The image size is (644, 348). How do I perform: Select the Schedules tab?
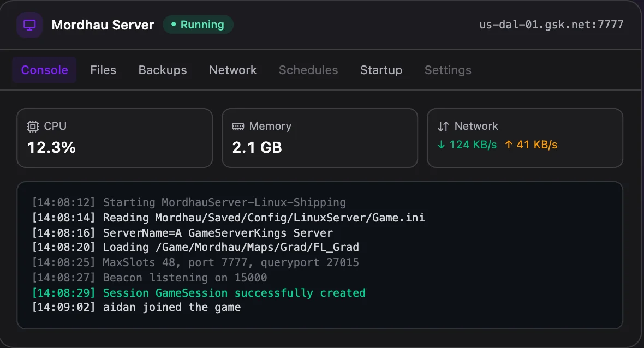308,70
